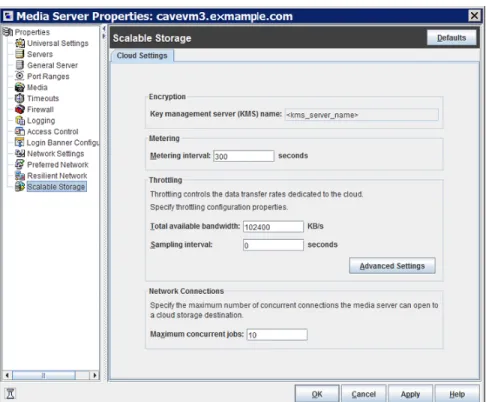The image size is (486, 402).
Task: Click the Login Banner Configuration icon
Action: (20, 142)
